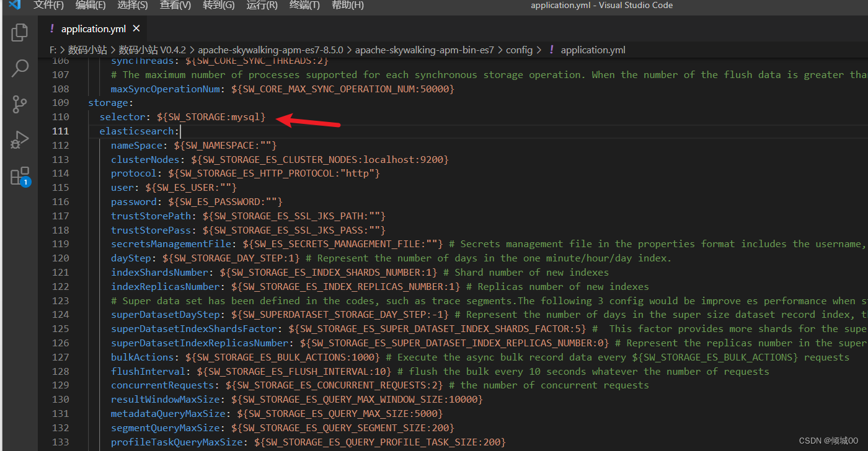This screenshot has width=868, height=451.
Task: Click the superDatasetIndexShardsFactor key
Action: (193, 329)
